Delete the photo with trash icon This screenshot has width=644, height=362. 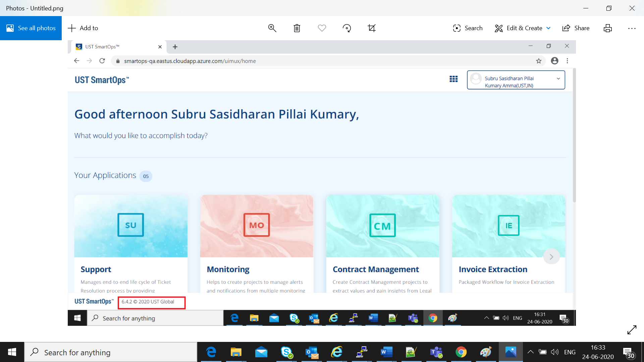(x=297, y=28)
